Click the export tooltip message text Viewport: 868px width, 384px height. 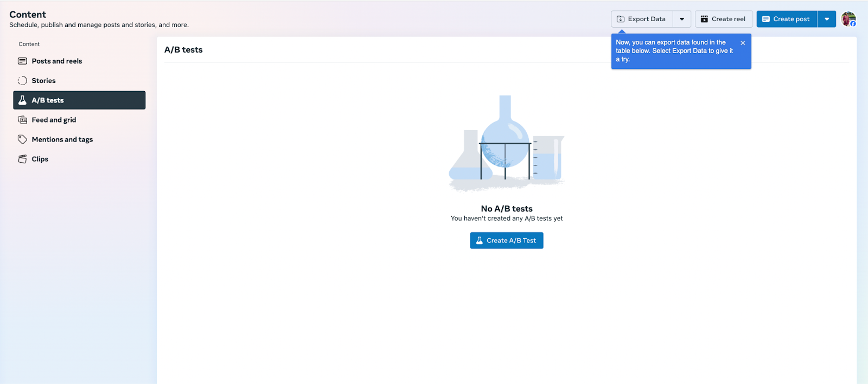point(674,51)
